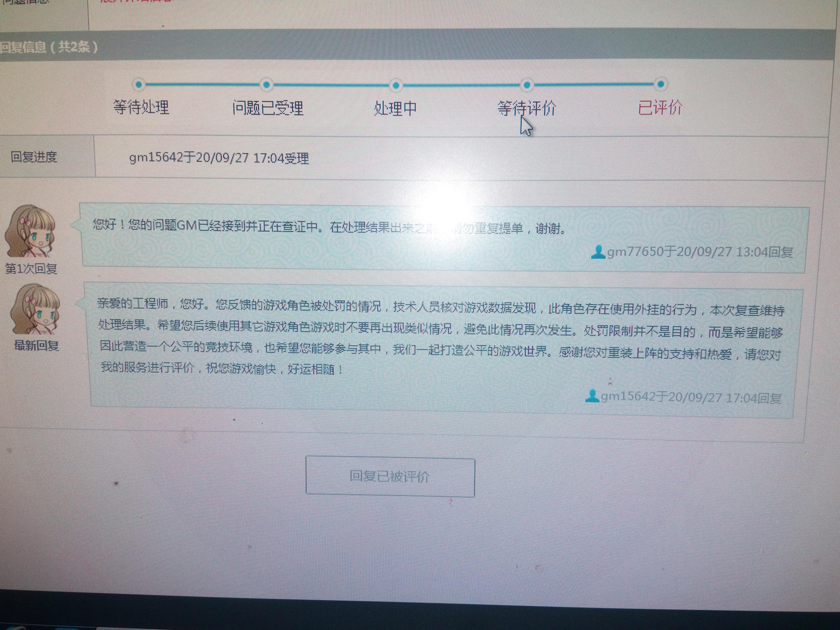Click the 第1次回复 caption

click(31, 269)
